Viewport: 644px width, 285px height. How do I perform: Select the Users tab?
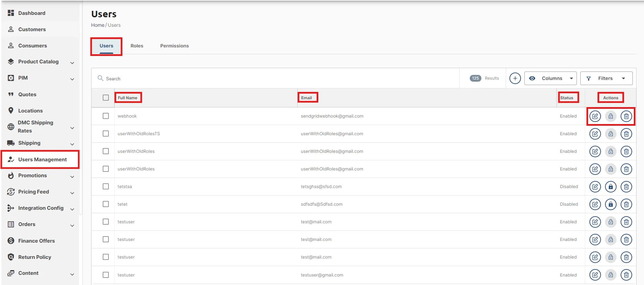pyautogui.click(x=106, y=46)
